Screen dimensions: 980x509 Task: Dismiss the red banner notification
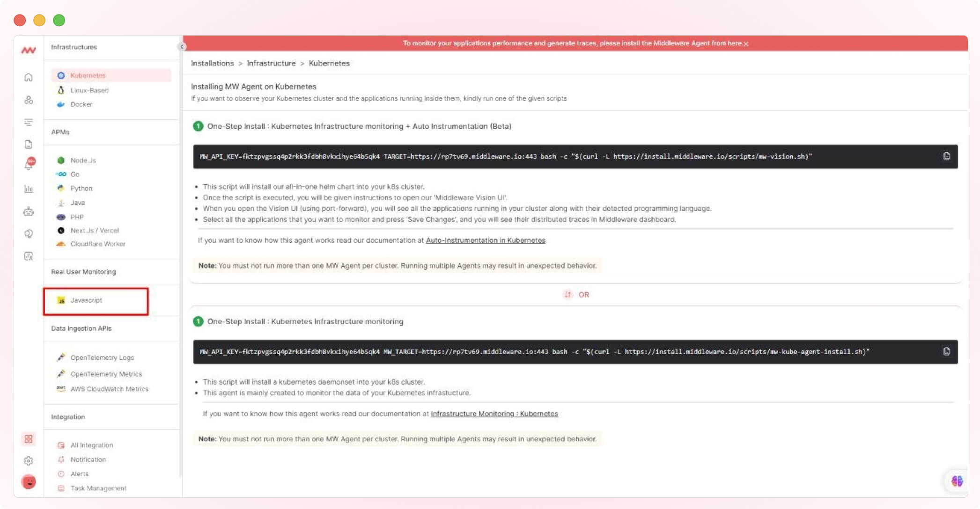coord(746,44)
